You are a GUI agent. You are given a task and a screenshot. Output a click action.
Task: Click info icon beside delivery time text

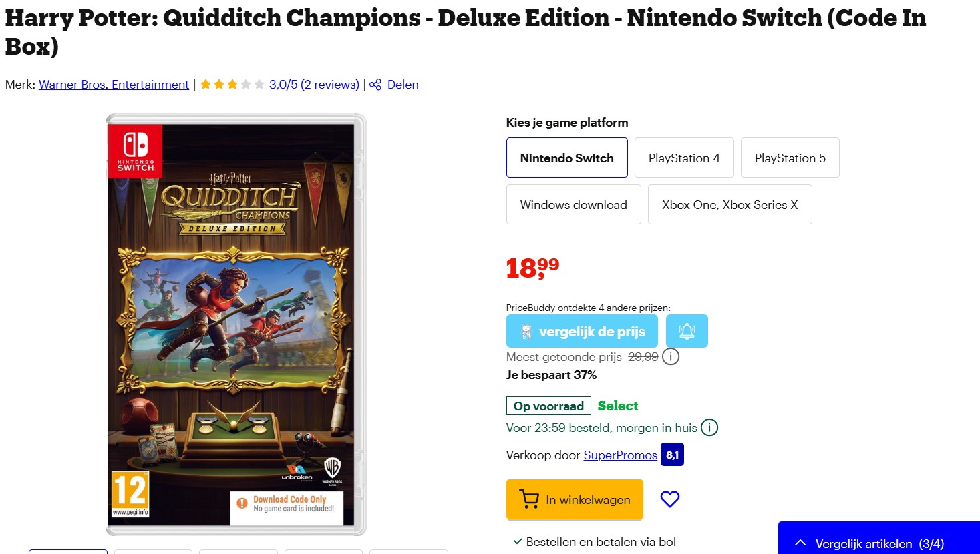pos(709,427)
